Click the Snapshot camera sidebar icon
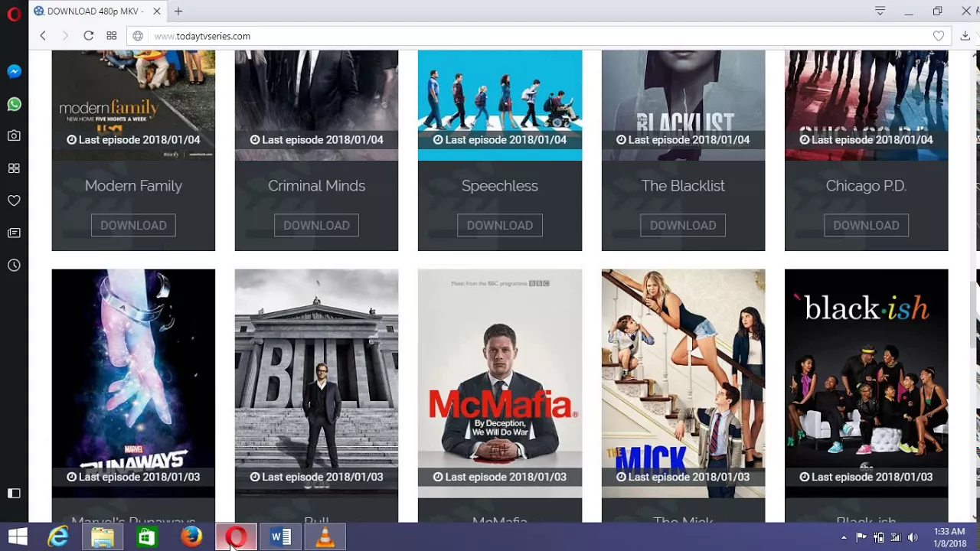This screenshot has width=980, height=551. (x=14, y=135)
